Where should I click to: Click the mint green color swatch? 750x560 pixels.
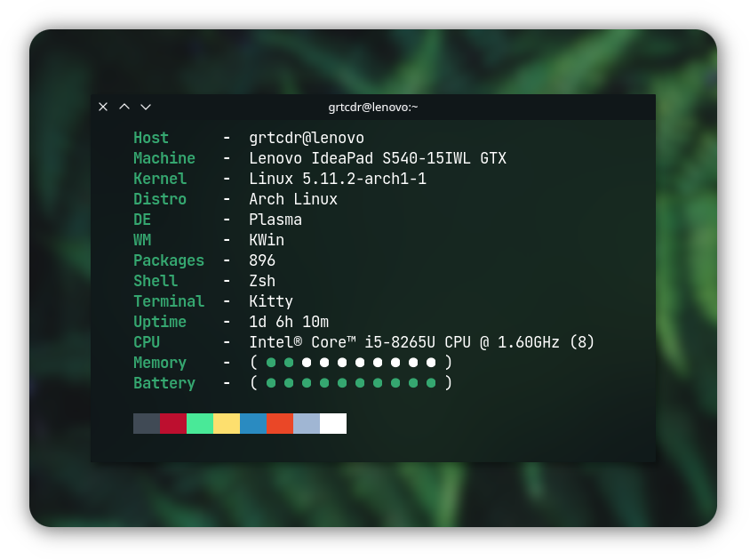click(200, 424)
